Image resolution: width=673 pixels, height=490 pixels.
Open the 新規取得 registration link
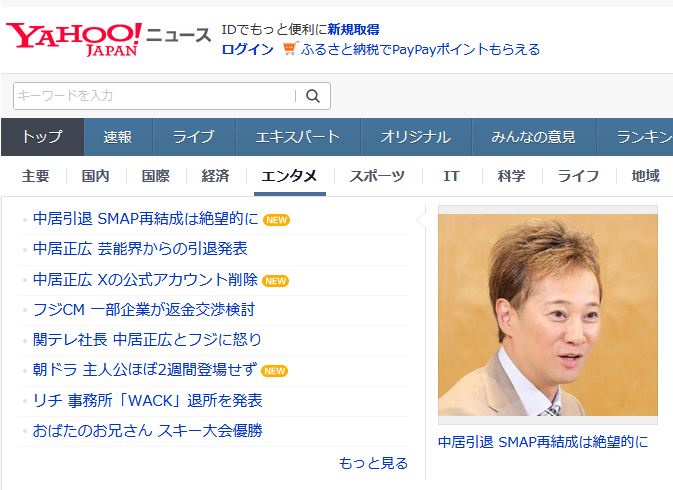coord(353,30)
